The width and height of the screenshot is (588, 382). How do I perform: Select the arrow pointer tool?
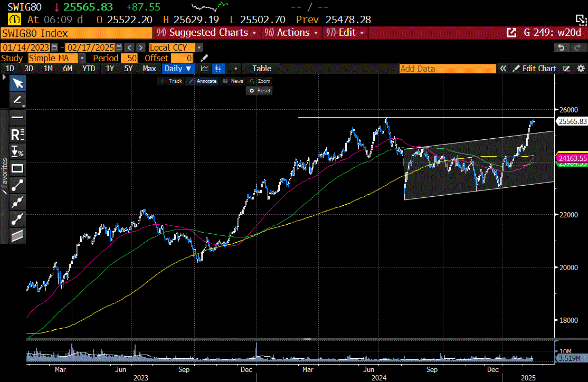(x=17, y=83)
